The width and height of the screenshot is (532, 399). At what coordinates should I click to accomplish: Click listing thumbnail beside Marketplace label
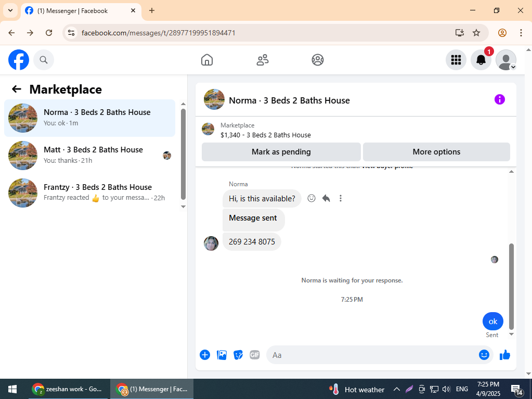208,129
